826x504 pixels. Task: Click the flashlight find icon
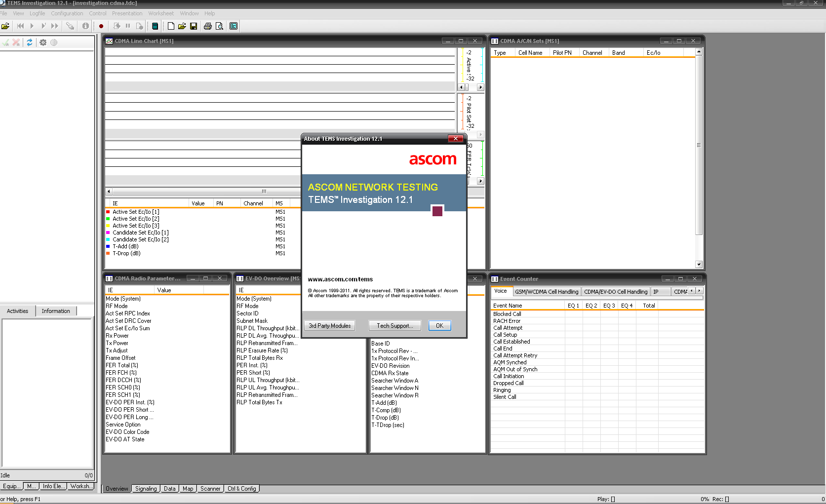(x=70, y=26)
